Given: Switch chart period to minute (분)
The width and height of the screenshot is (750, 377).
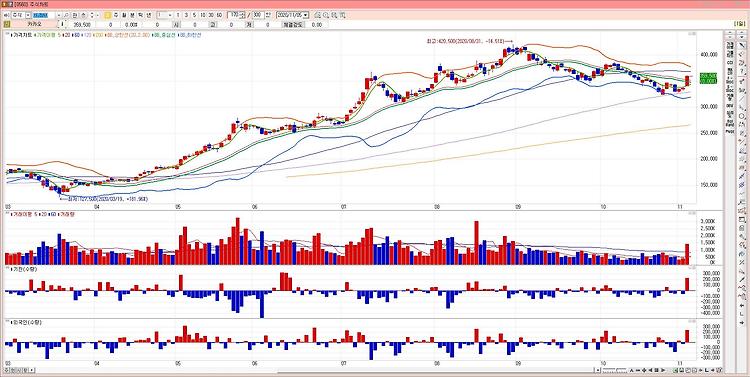Looking at the screenshot, I should pyautogui.click(x=132, y=15).
